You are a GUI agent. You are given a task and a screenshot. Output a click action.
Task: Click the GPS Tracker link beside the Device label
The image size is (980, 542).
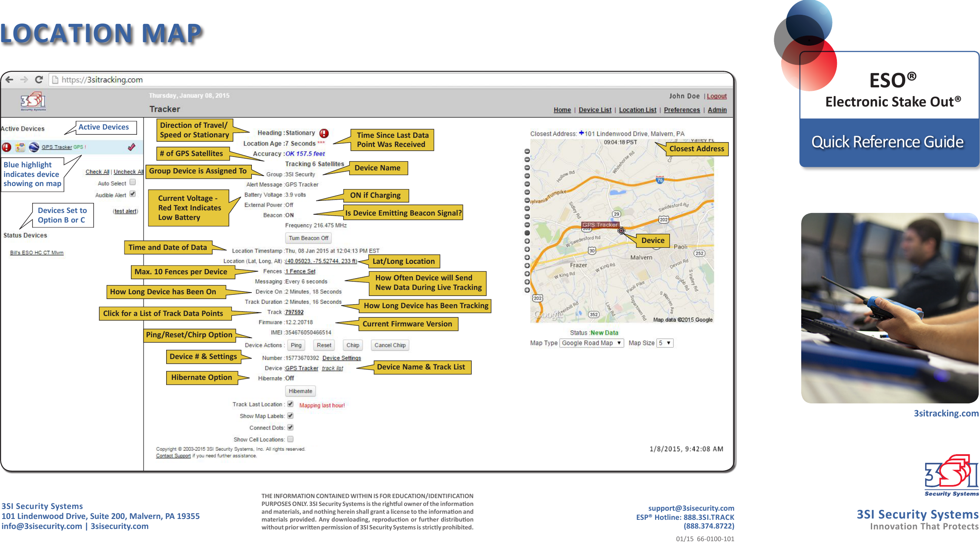point(302,368)
